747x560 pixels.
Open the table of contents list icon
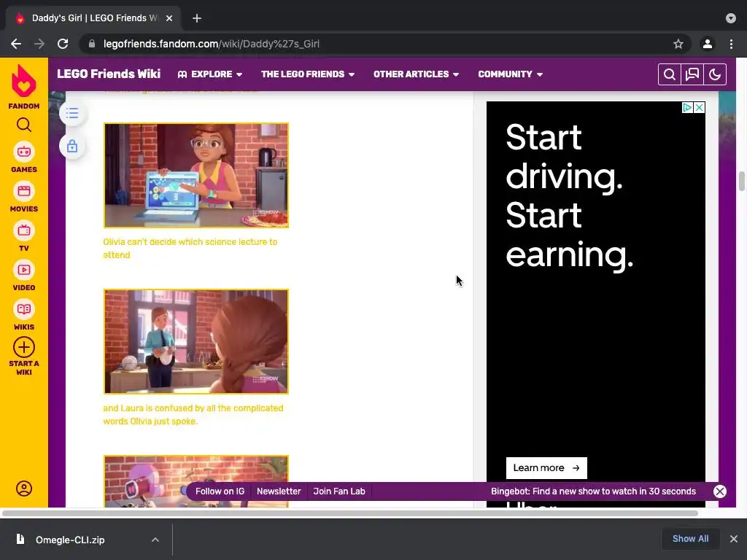pos(72,113)
